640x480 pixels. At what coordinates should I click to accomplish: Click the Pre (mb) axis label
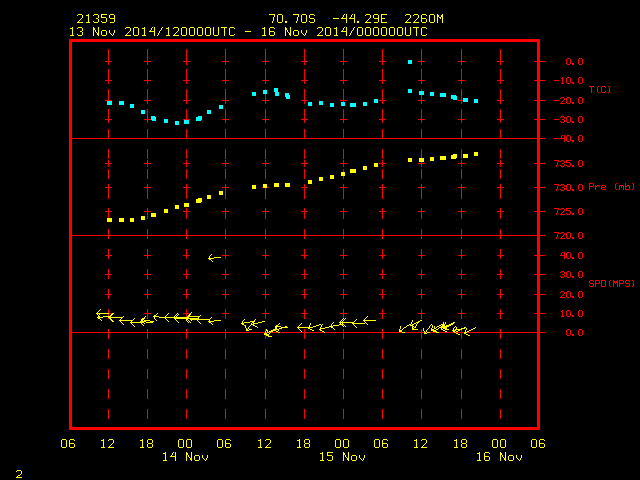coord(611,187)
